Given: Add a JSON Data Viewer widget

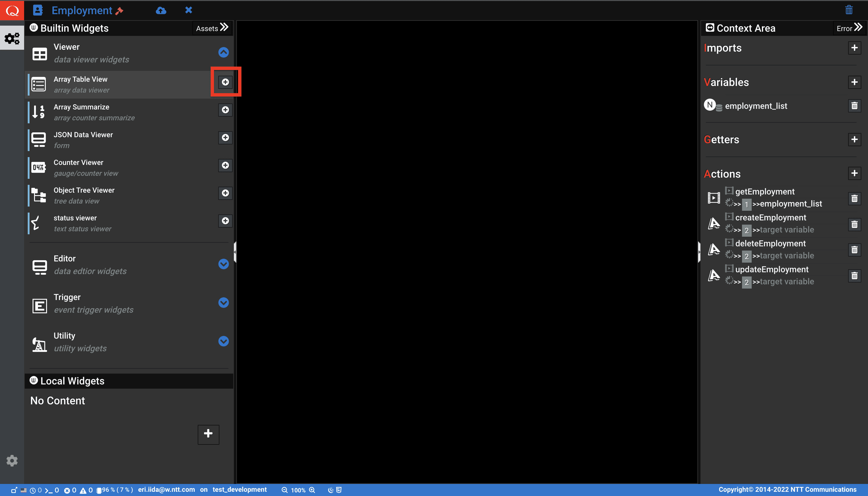Looking at the screenshot, I should [x=225, y=137].
